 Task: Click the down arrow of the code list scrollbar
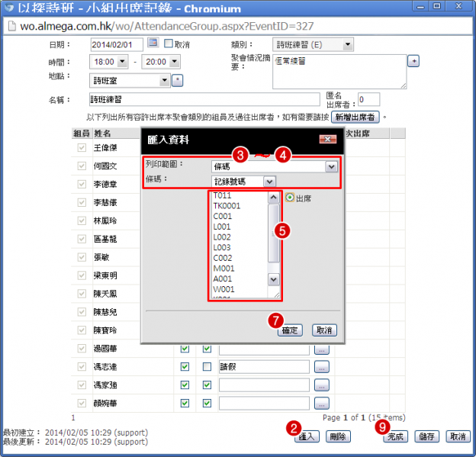click(274, 279)
